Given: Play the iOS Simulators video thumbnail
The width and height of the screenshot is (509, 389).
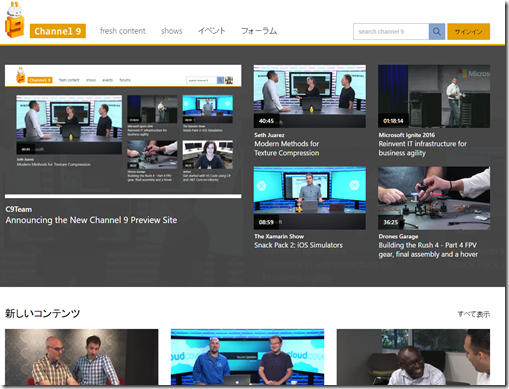Looking at the screenshot, I should click(309, 198).
